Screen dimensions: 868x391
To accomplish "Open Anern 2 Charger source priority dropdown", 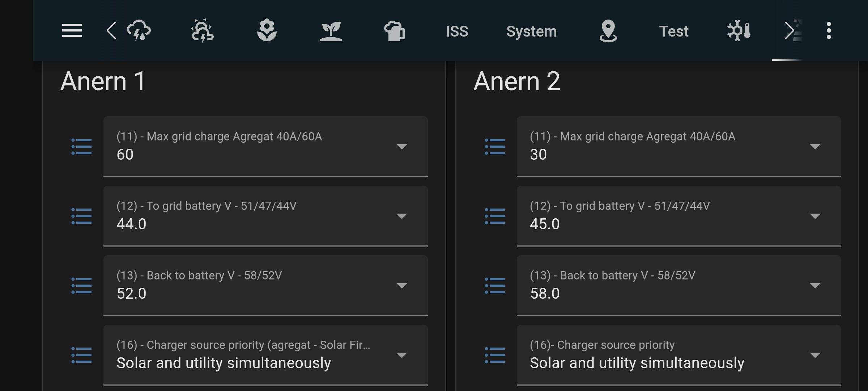I will pyautogui.click(x=678, y=355).
